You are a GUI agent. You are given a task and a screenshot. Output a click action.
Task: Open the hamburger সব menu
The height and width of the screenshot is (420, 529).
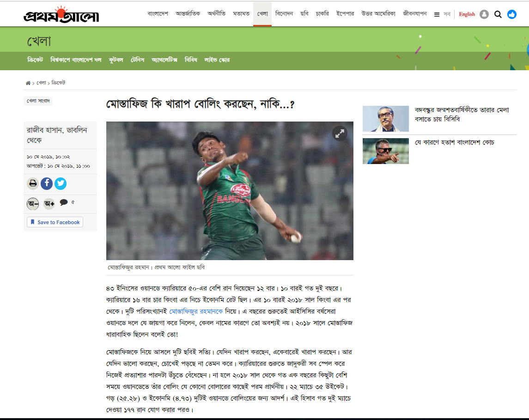coord(442,14)
